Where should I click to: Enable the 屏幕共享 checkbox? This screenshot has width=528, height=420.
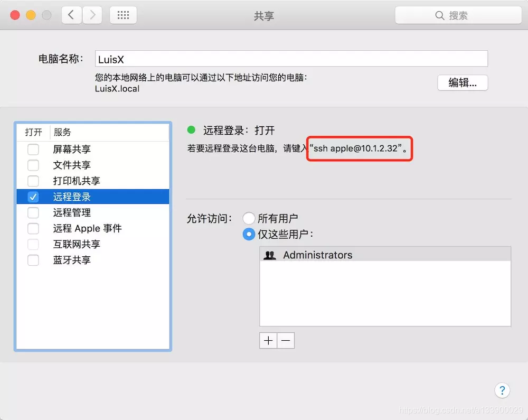click(33, 149)
